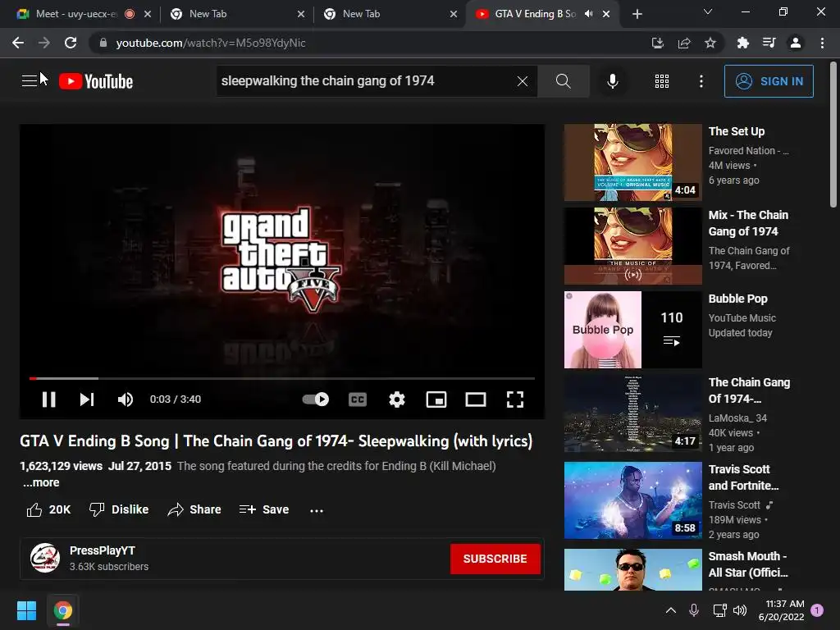Subscribe to PressPlayYT
The width and height of the screenshot is (840, 630).
click(495, 559)
